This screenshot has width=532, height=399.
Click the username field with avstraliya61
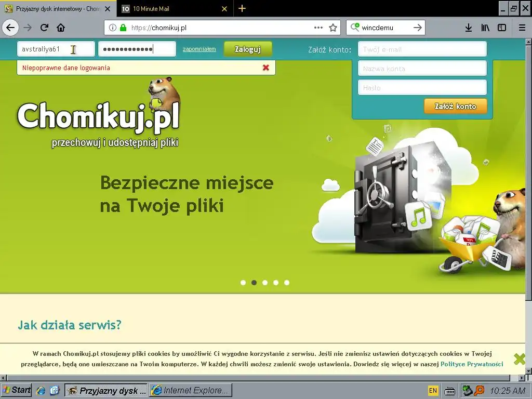tap(56, 49)
